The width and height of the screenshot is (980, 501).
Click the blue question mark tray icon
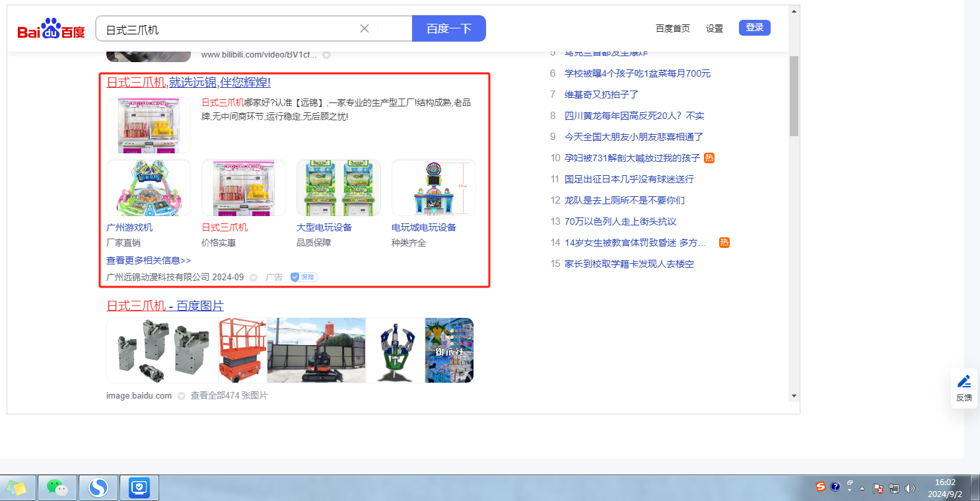(x=835, y=487)
